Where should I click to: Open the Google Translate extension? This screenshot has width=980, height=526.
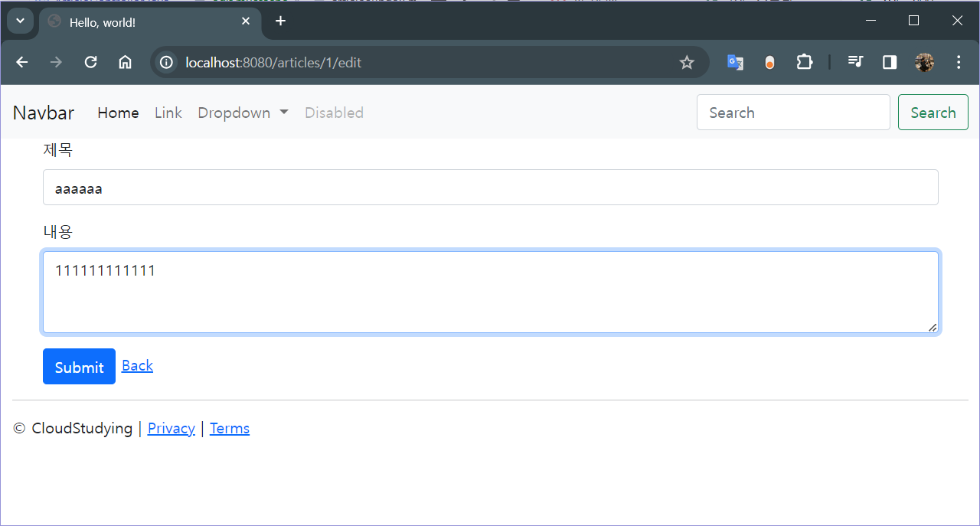click(735, 63)
